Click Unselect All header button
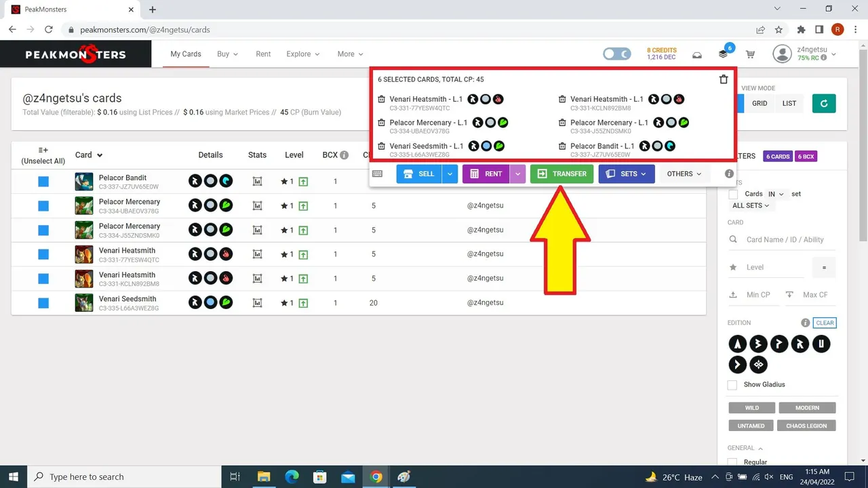868x488 pixels. click(x=43, y=155)
